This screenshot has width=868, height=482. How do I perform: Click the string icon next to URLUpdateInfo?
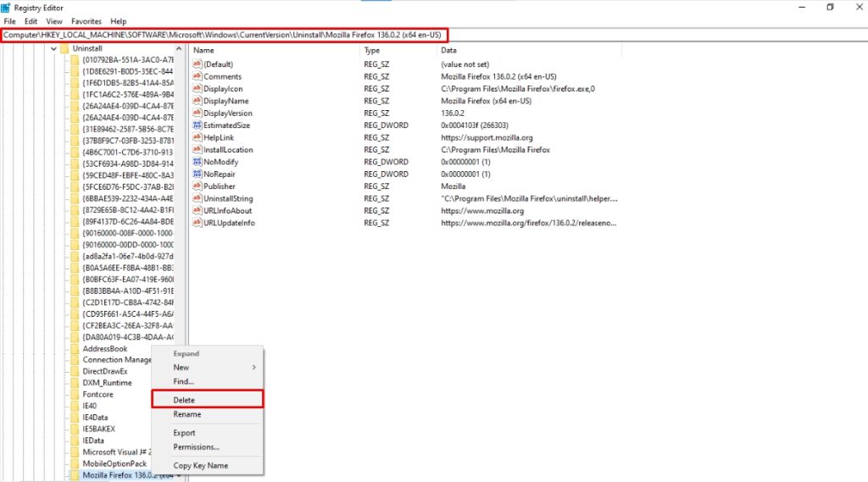197,223
